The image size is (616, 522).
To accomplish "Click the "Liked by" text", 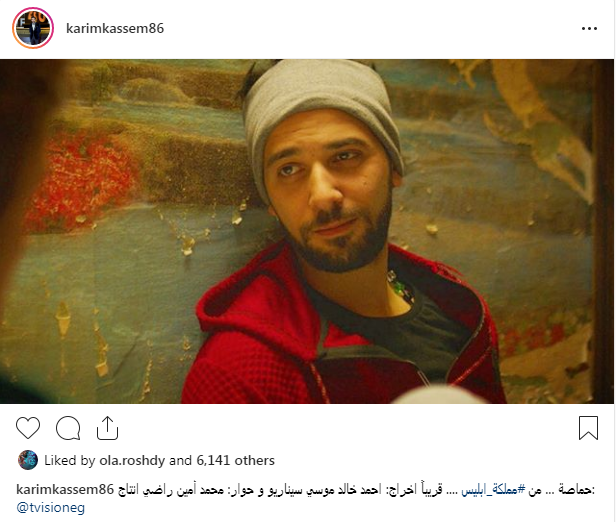I will click(x=70, y=460).
